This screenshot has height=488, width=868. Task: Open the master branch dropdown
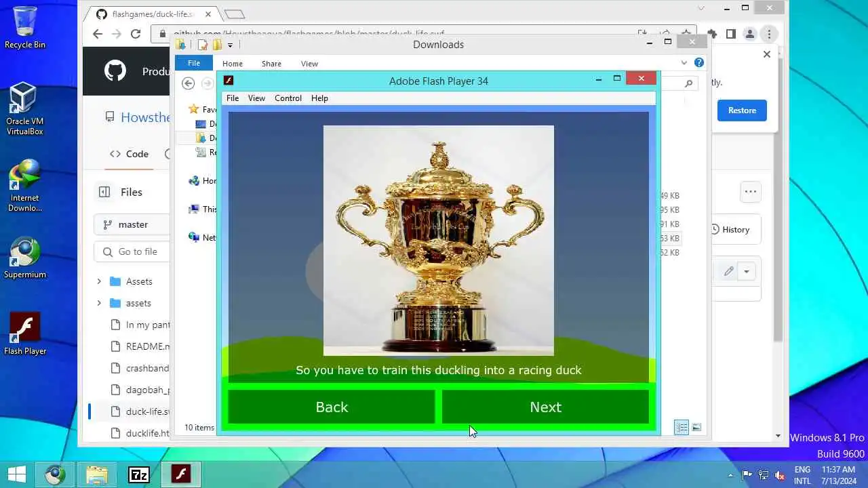[x=132, y=224]
